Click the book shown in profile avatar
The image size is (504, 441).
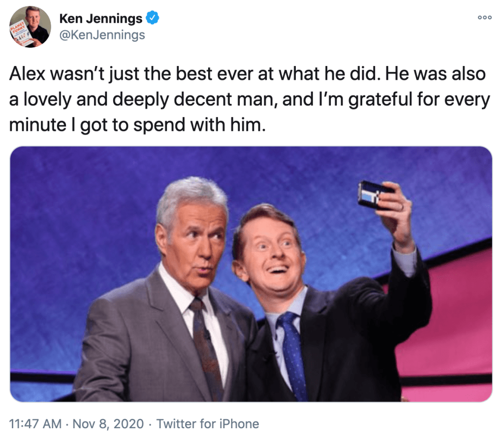point(21,36)
